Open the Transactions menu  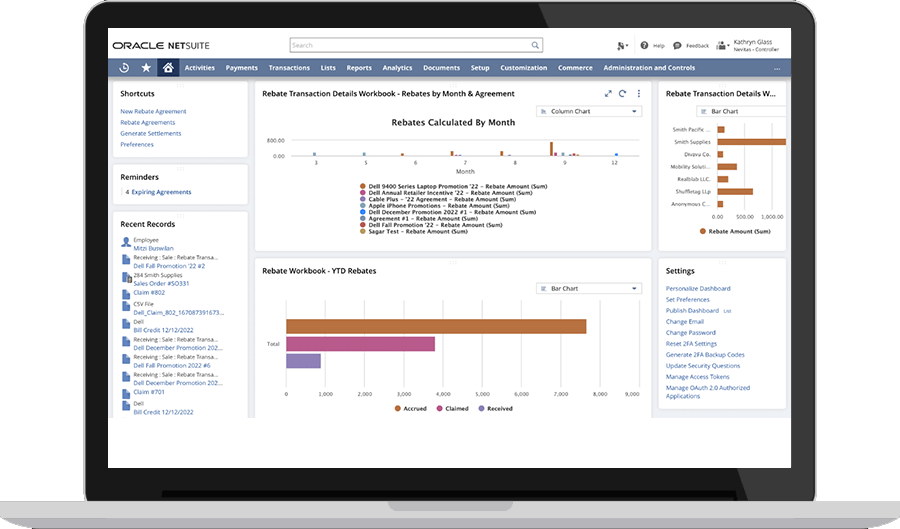289,68
